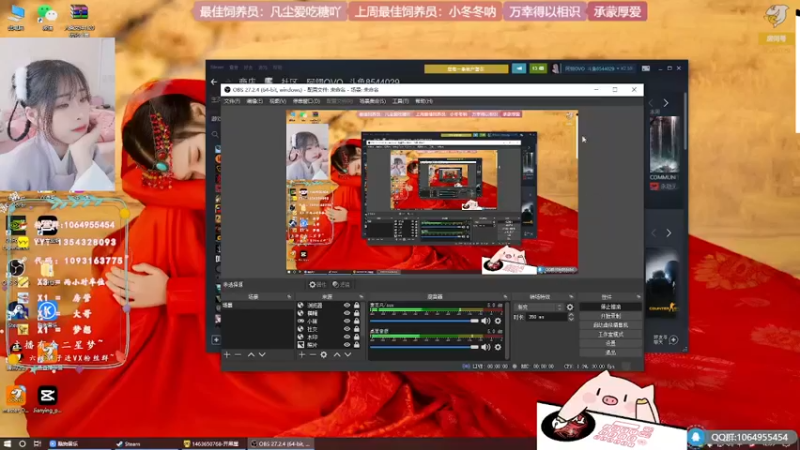Toggle lock on the 浏览器 source
Screen dimensions: 800x450
(357, 305)
